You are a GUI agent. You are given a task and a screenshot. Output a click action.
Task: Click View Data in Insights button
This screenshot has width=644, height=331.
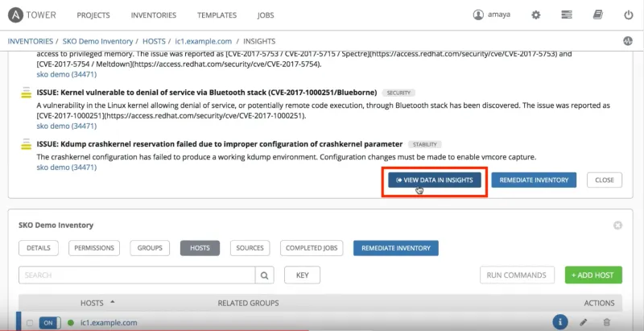(435, 180)
